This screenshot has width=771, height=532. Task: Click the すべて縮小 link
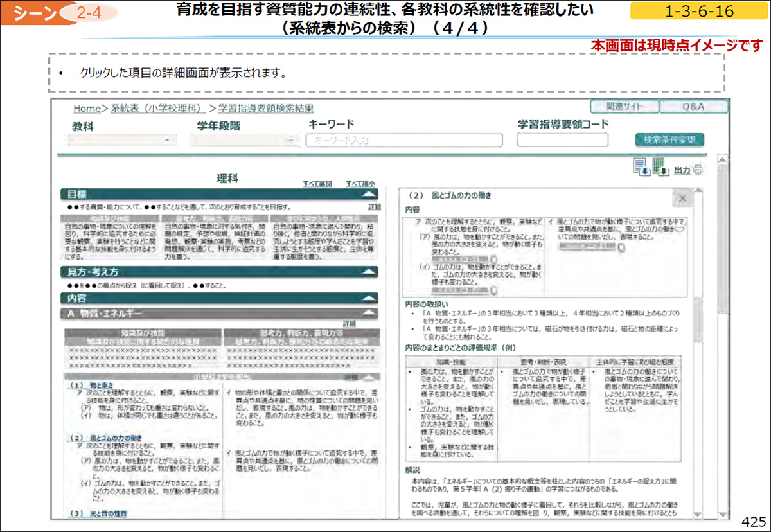(360, 183)
